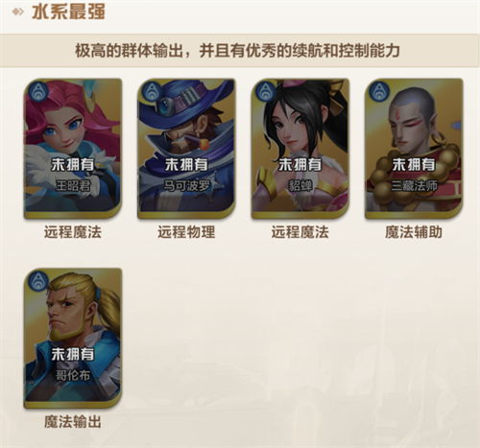Click the 极高的群体输出 description banner
The image size is (480, 448).
(237, 51)
